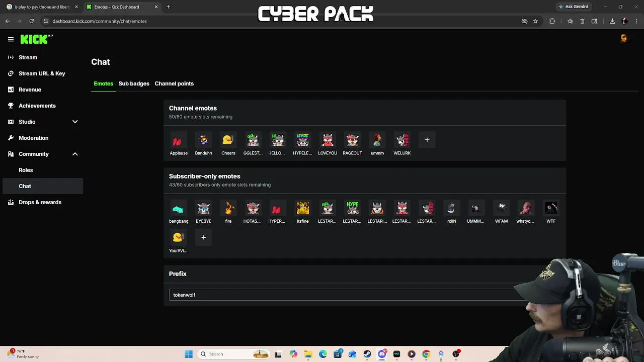Expand the Studio section chevron
Image resolution: width=644 pixels, height=362 pixels.
pos(75,122)
